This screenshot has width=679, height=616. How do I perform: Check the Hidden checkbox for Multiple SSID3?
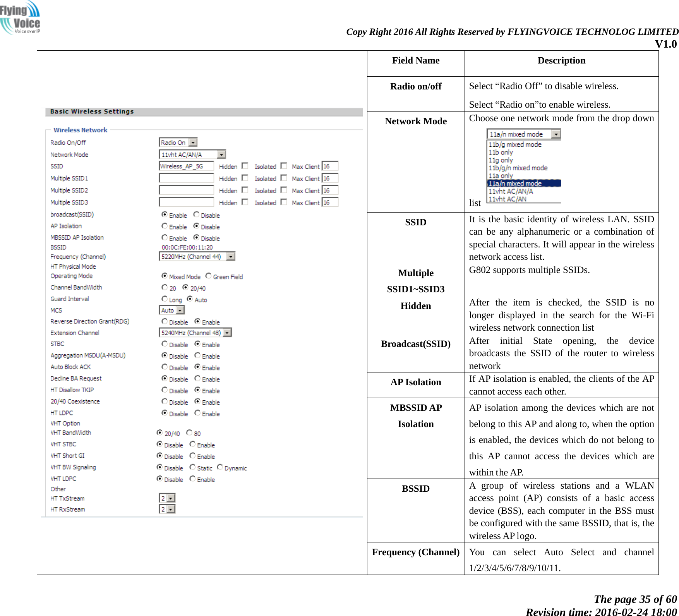click(x=245, y=202)
